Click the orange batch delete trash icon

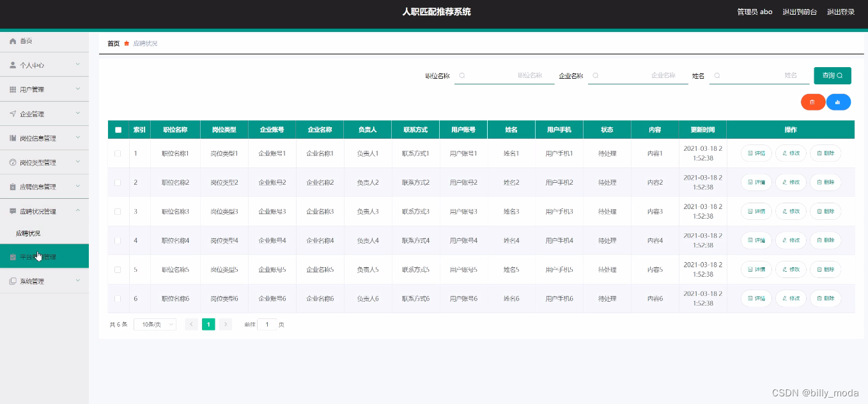[x=812, y=102]
